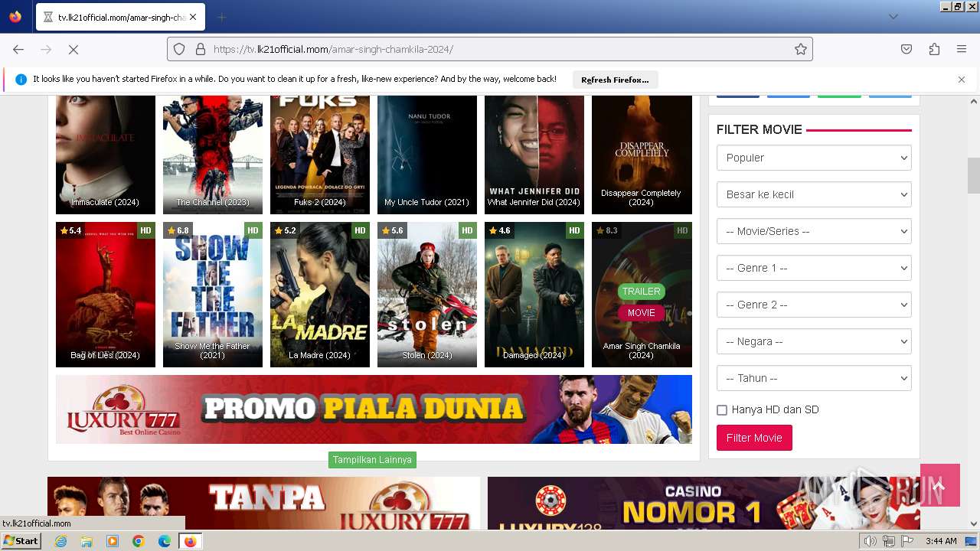Screen dimensions: 980x551
Task: Click the 4.6 rating on Damaged
Action: (x=499, y=230)
